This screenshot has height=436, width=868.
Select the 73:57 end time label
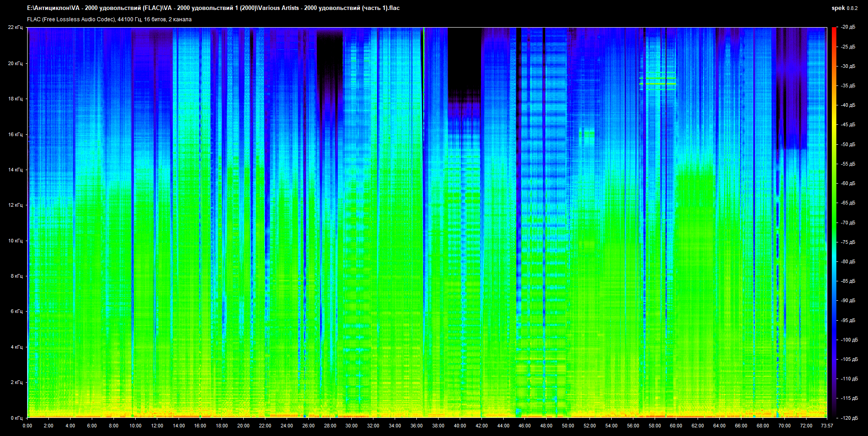827,426
